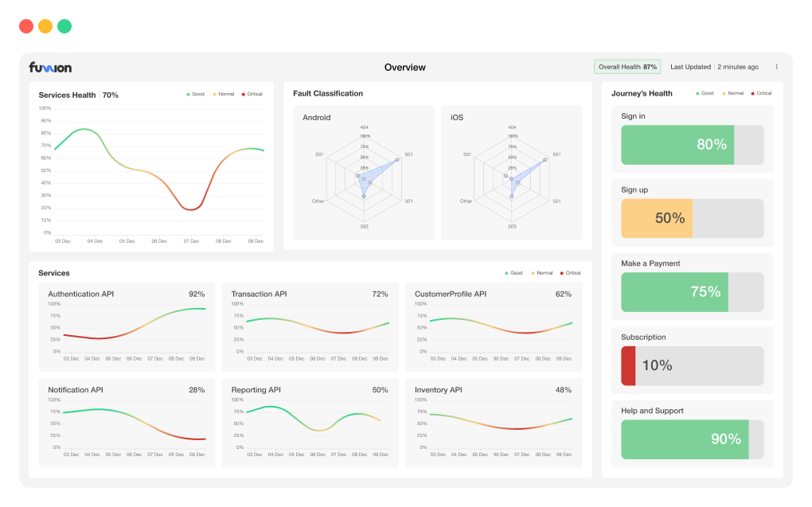
Task: Toggle the Normal series in Journey's Health legend
Action: click(724, 93)
